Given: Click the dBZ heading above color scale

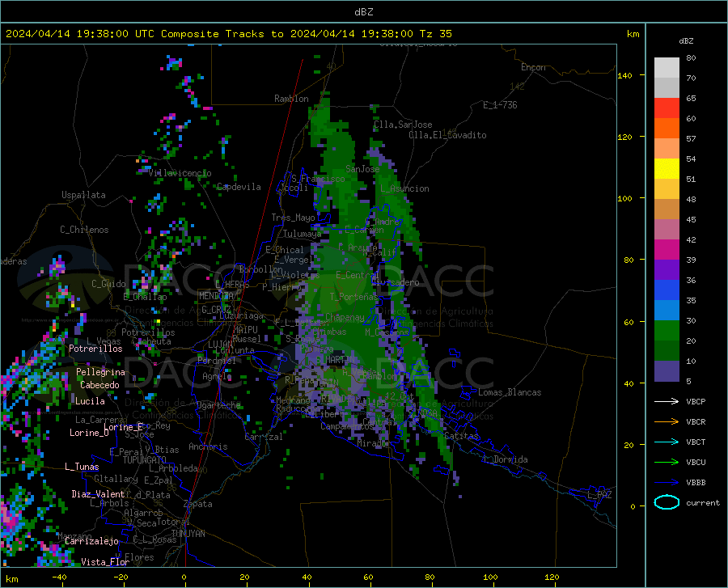Looking at the screenshot, I should (686, 40).
